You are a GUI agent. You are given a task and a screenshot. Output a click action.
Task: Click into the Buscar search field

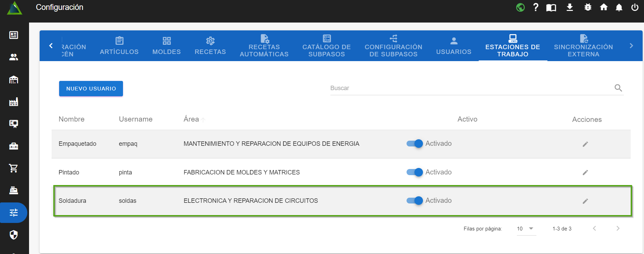click(x=471, y=88)
